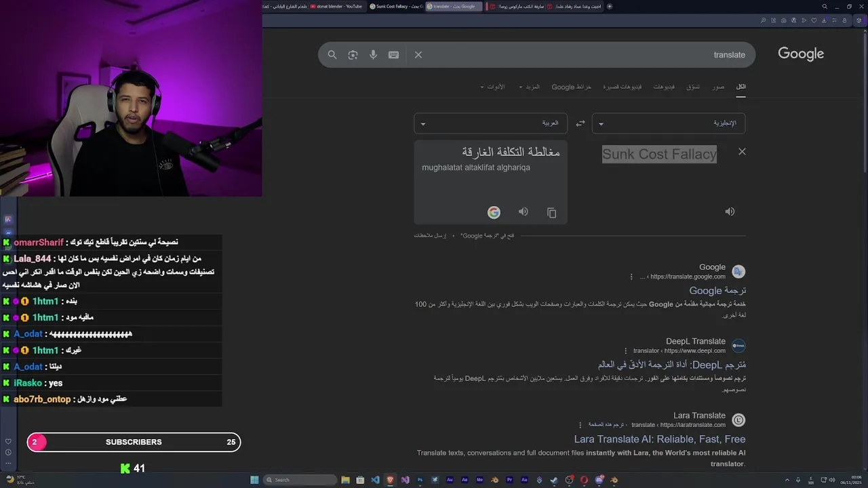Screen dimensions: 868x488
Task: Open Google Lens image search
Action: pos(353,55)
